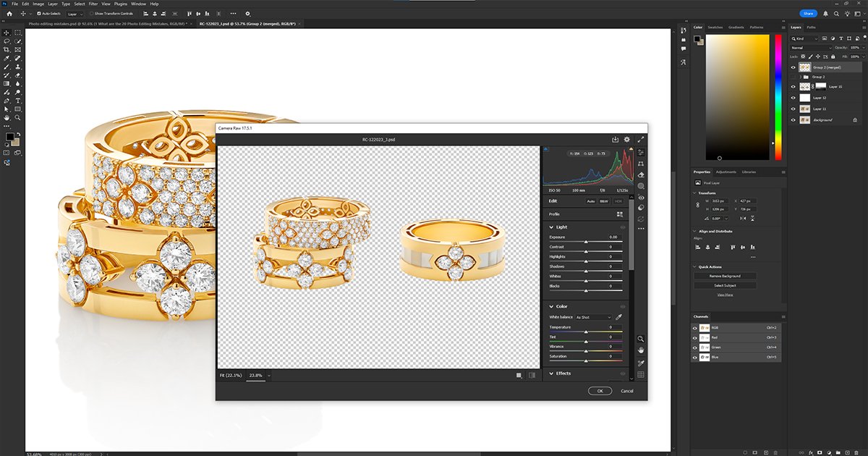This screenshot has height=456, width=868.
Task: Select the Lasso tool
Action: pos(7,41)
